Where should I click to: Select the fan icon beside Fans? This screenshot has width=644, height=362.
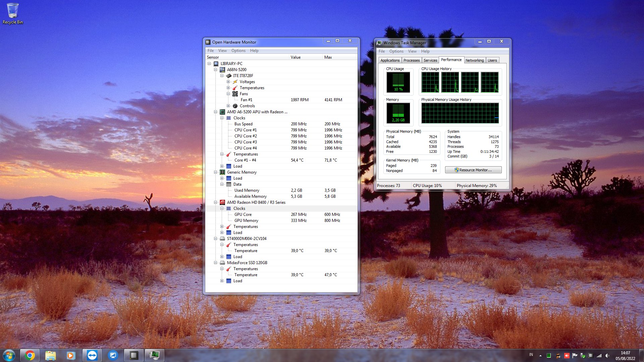coord(235,94)
